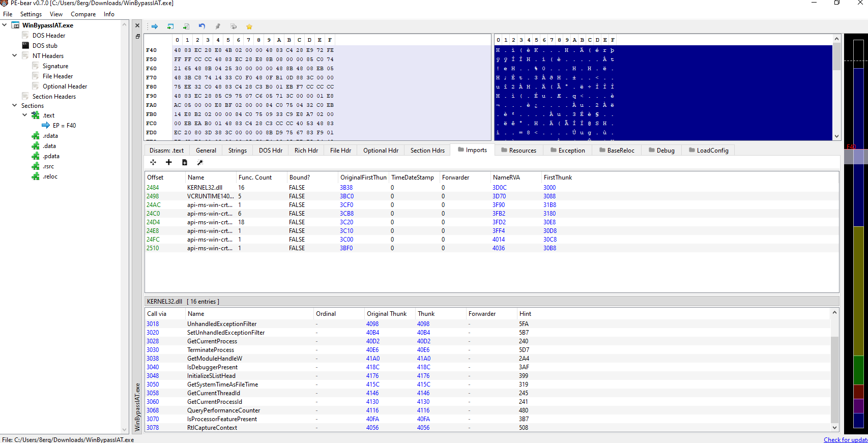Open the DOS Hdr tab
This screenshot has width=868, height=443.
tap(271, 151)
